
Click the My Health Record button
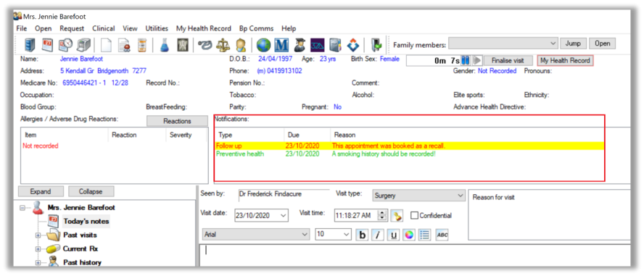(x=565, y=60)
